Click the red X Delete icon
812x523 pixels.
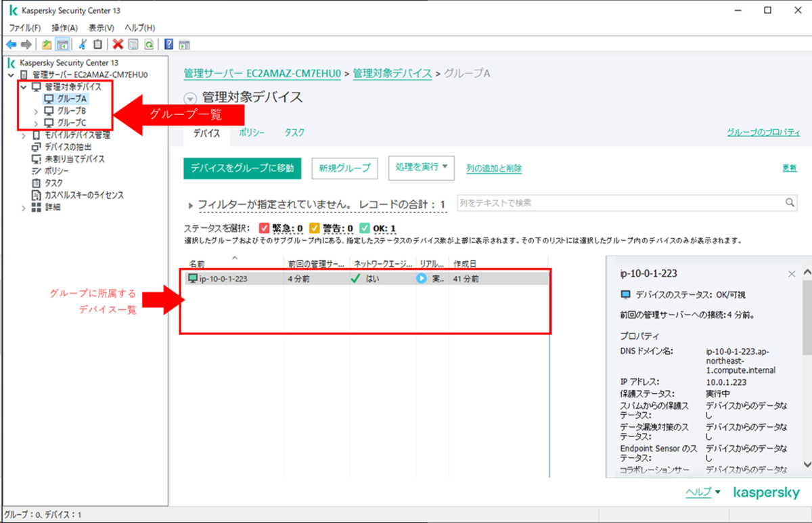tap(118, 44)
